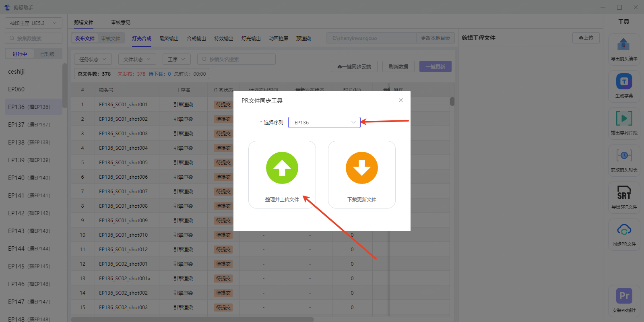Expand the task status filter dropdown

click(x=93, y=59)
